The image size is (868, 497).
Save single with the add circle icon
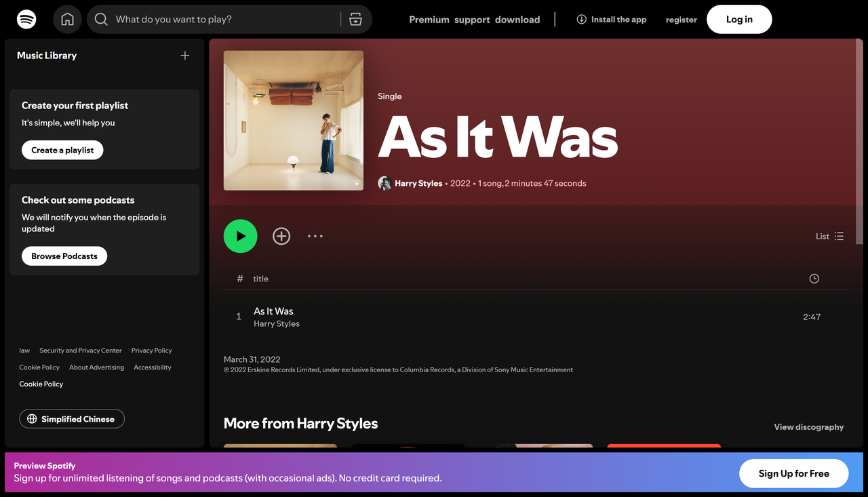(x=281, y=236)
